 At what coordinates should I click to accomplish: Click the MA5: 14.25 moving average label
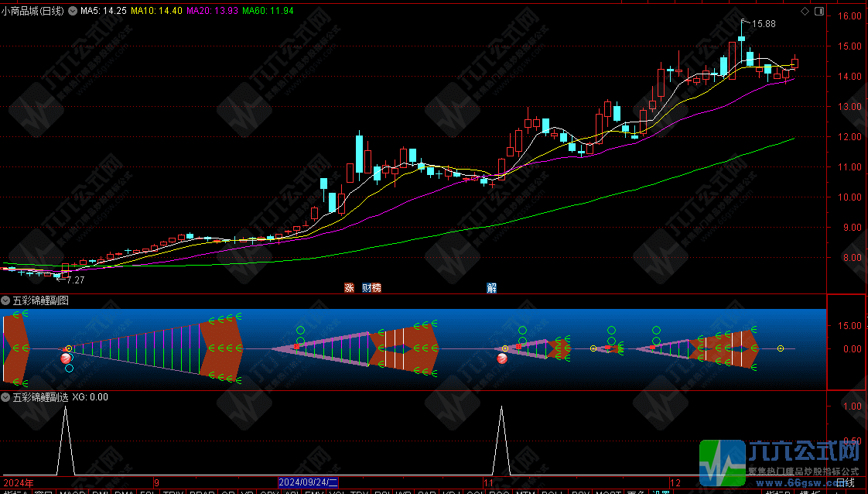tap(104, 12)
